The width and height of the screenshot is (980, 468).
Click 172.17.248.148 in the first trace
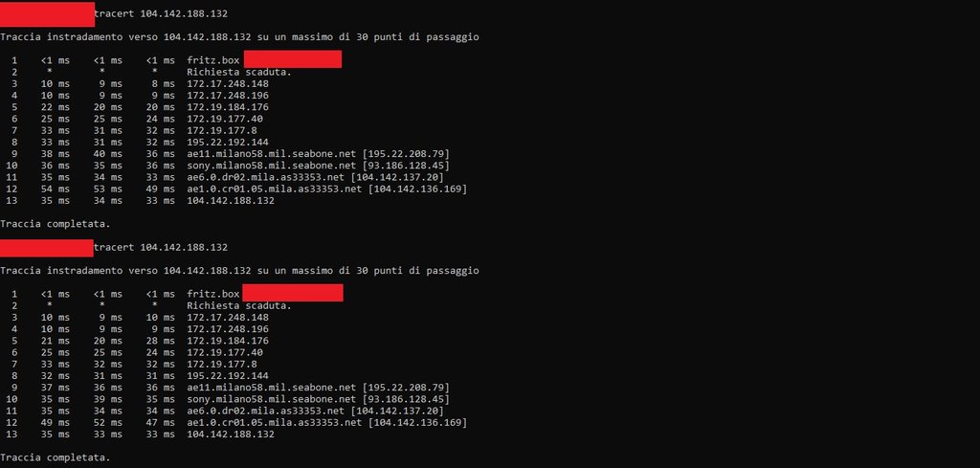pyautogui.click(x=228, y=84)
